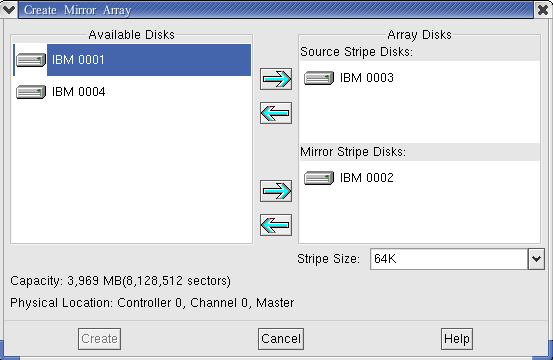Select the IBM 0004 available disk
Image resolution: width=553 pixels, height=360 pixels.
pyautogui.click(x=132, y=92)
